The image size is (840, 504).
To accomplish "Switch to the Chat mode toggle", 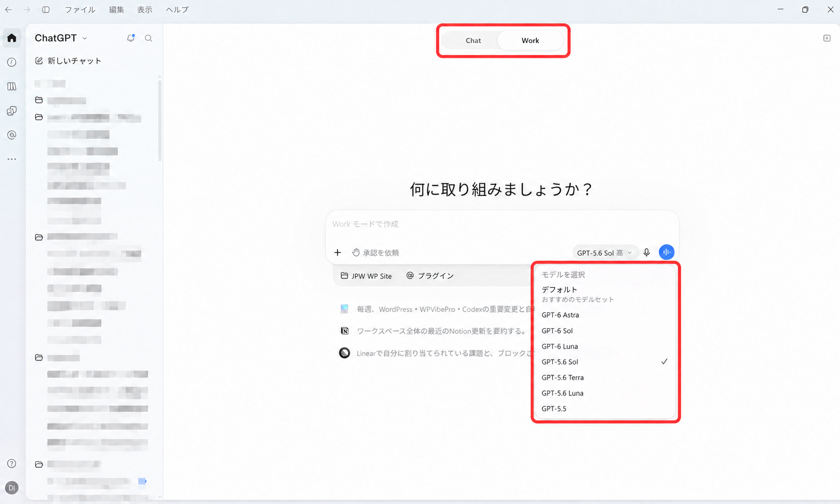I will [x=473, y=40].
